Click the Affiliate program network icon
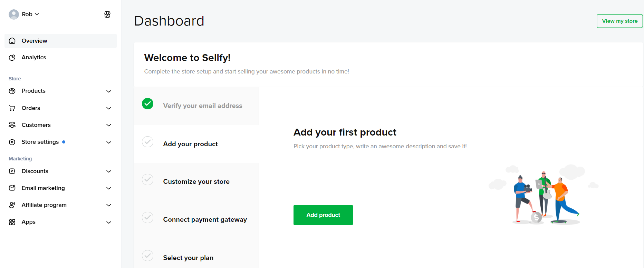The height and width of the screenshot is (268, 644). coord(12,205)
